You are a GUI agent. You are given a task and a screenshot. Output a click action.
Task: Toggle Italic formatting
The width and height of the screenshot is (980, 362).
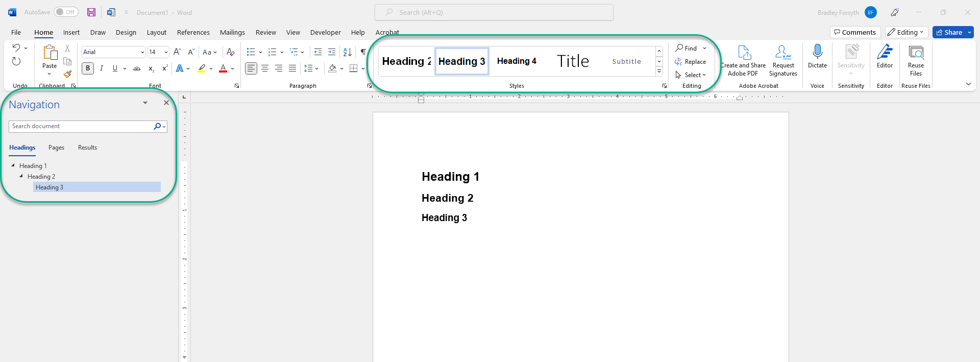tap(102, 68)
